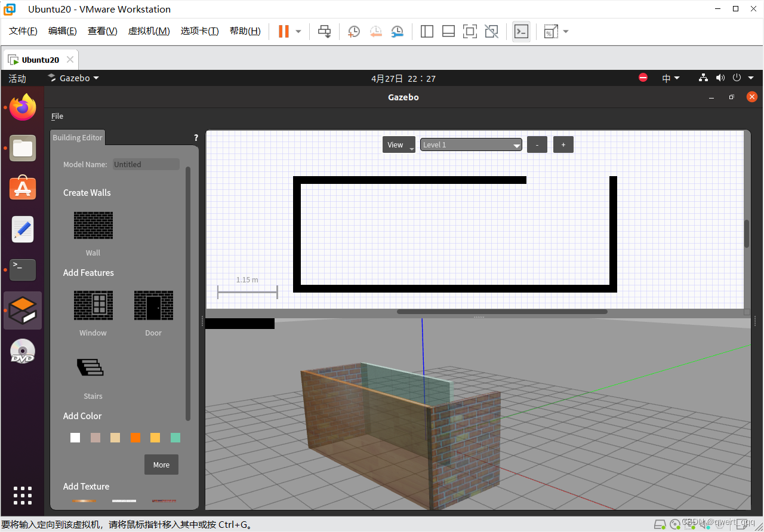This screenshot has height=532, width=764.
Task: Pick the yellow color swatch
Action: click(155, 438)
